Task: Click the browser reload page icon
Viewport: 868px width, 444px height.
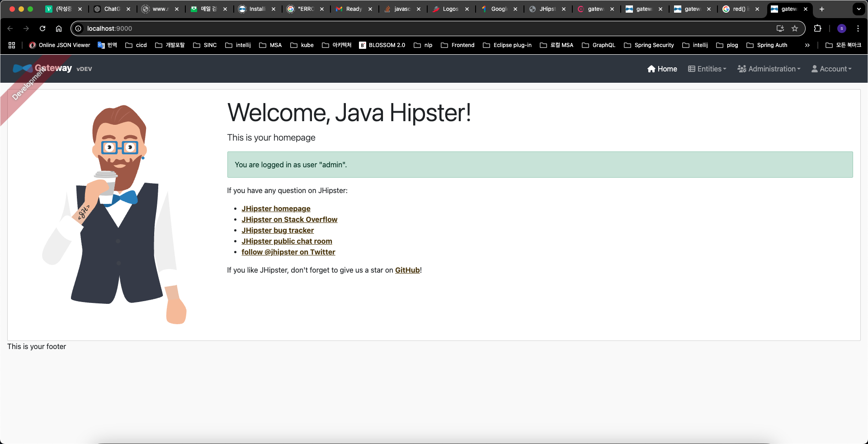Action: point(42,28)
